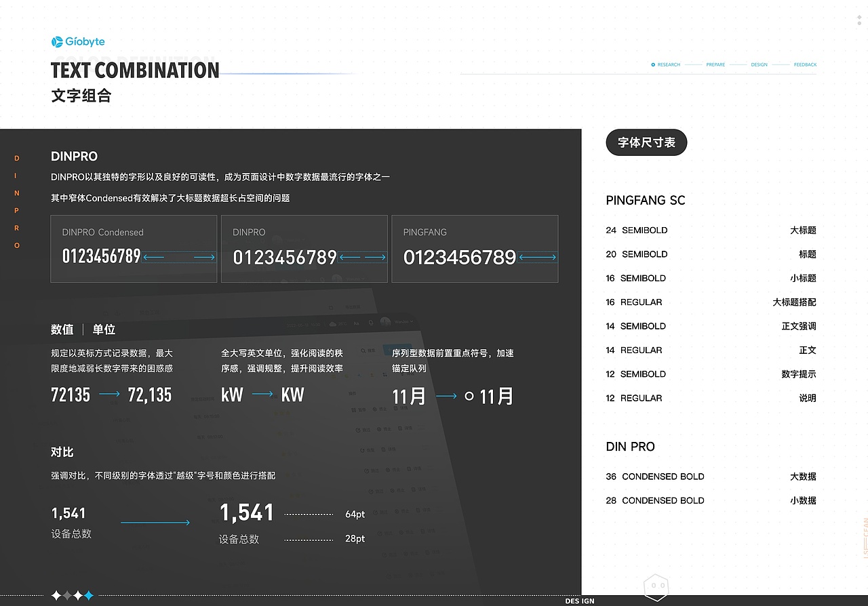Click the hexagon robot face icon
The height and width of the screenshot is (606, 868).
[656, 588]
